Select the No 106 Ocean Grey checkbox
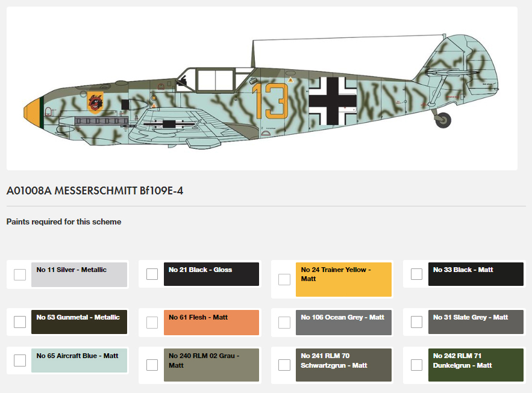The width and height of the screenshot is (532, 393). 284,323
